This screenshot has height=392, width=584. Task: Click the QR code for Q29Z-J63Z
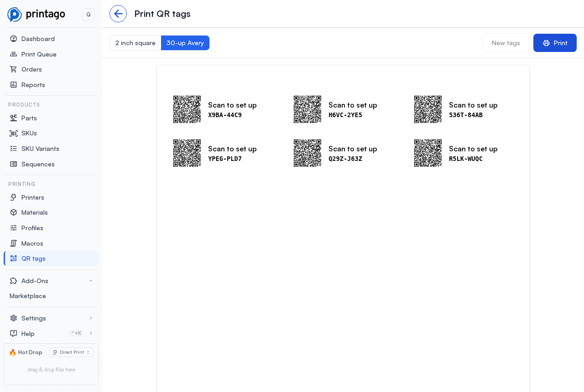308,153
